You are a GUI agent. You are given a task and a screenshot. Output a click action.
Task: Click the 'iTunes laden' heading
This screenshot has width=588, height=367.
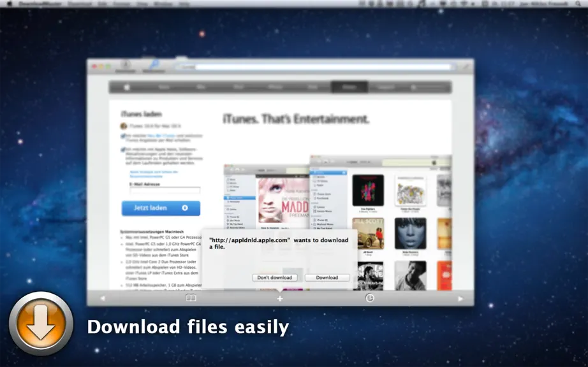(x=141, y=114)
